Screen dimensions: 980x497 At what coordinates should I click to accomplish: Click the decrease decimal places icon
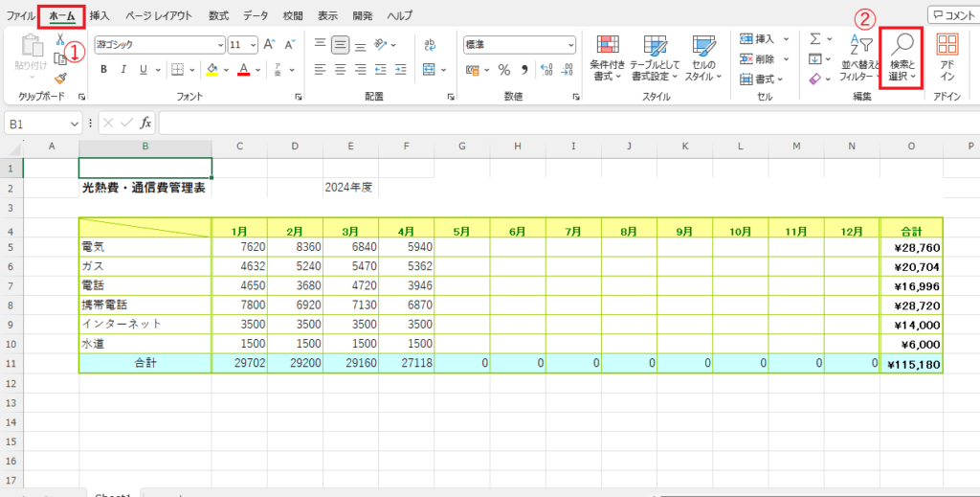pos(567,70)
